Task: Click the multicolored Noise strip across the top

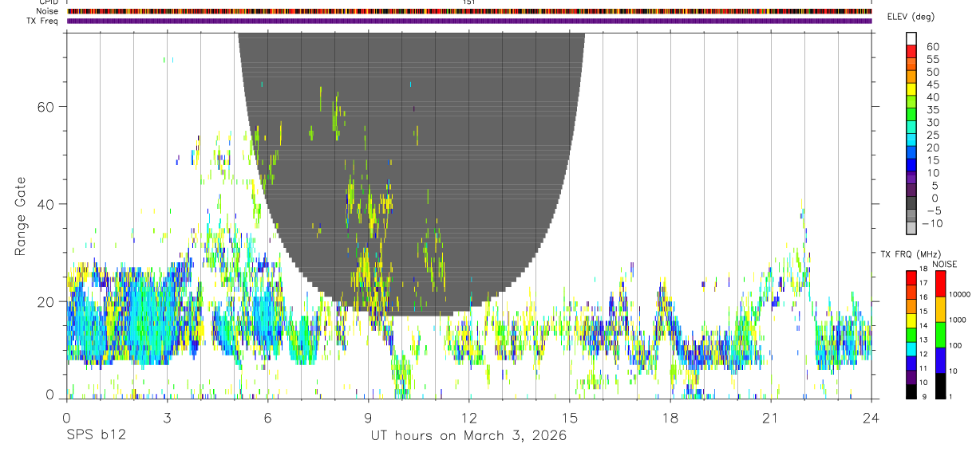Action: (x=469, y=11)
